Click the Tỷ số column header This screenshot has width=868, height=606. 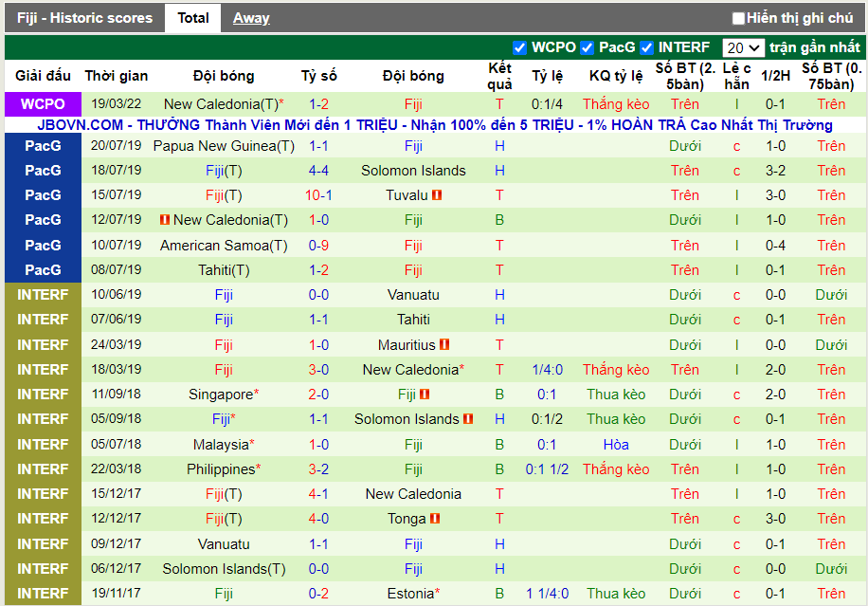click(318, 76)
